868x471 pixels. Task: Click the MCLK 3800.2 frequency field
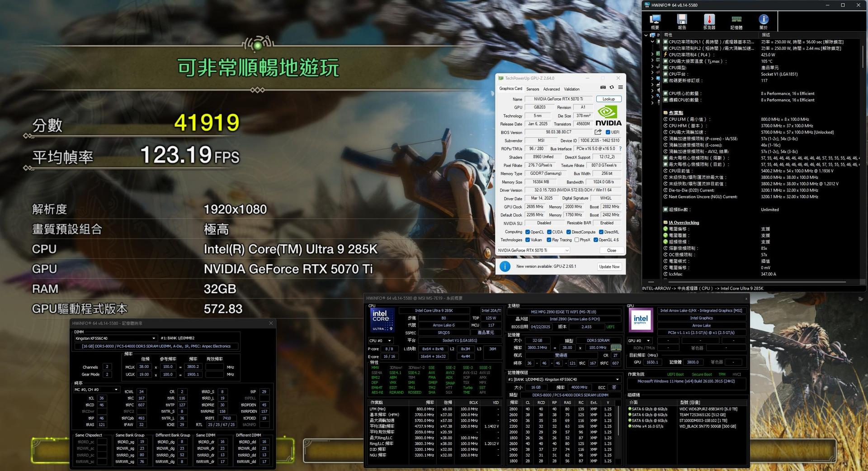pos(193,367)
